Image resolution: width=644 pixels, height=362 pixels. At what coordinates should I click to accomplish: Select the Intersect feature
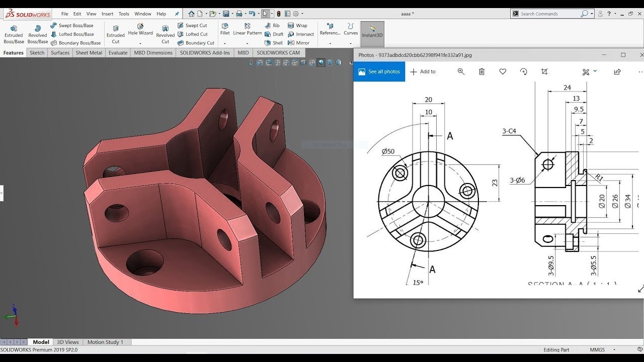[301, 34]
